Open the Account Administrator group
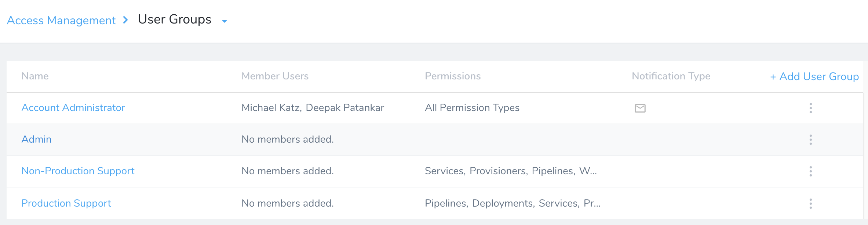Viewport: 868px width, 225px height. (73, 108)
